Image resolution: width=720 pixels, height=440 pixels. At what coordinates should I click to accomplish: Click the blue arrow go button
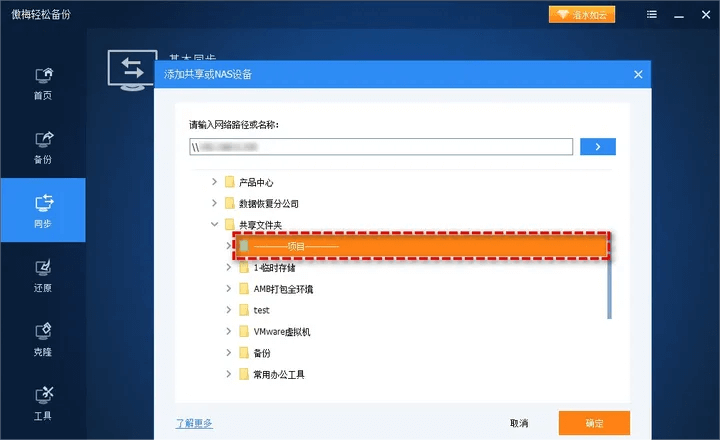coord(598,147)
